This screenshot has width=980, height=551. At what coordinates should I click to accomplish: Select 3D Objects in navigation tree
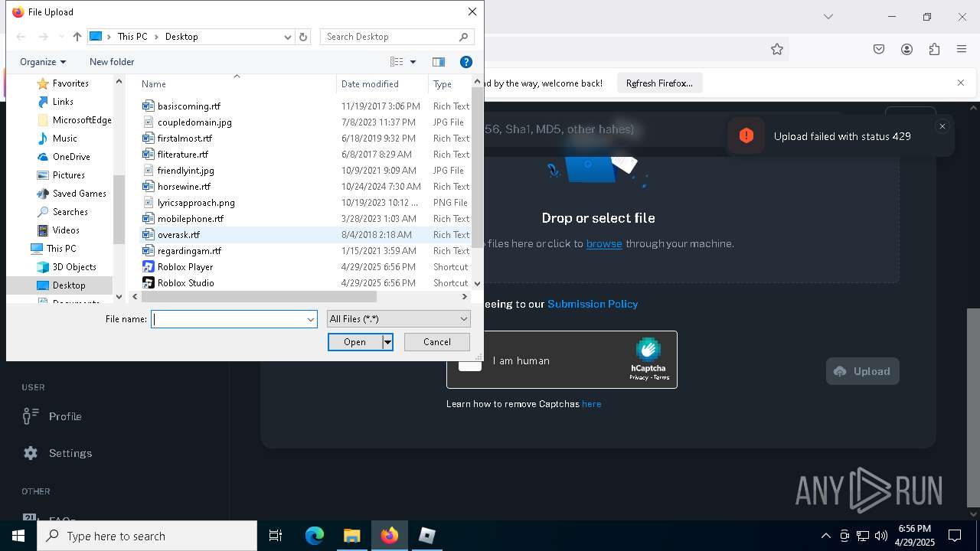[74, 267]
